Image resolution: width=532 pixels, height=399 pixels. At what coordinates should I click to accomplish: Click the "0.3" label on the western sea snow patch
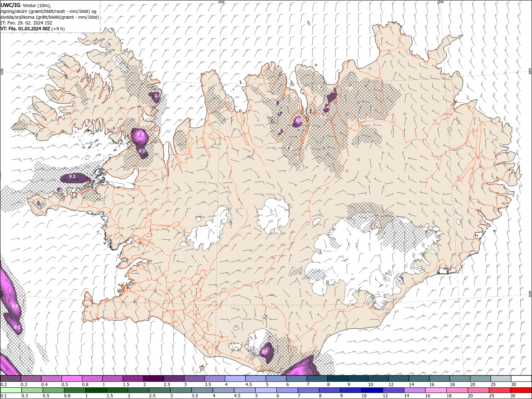point(72,177)
